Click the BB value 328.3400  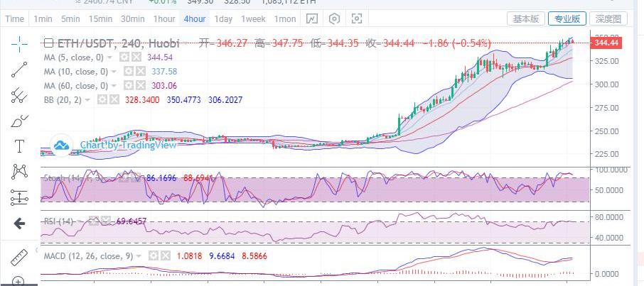click(143, 100)
